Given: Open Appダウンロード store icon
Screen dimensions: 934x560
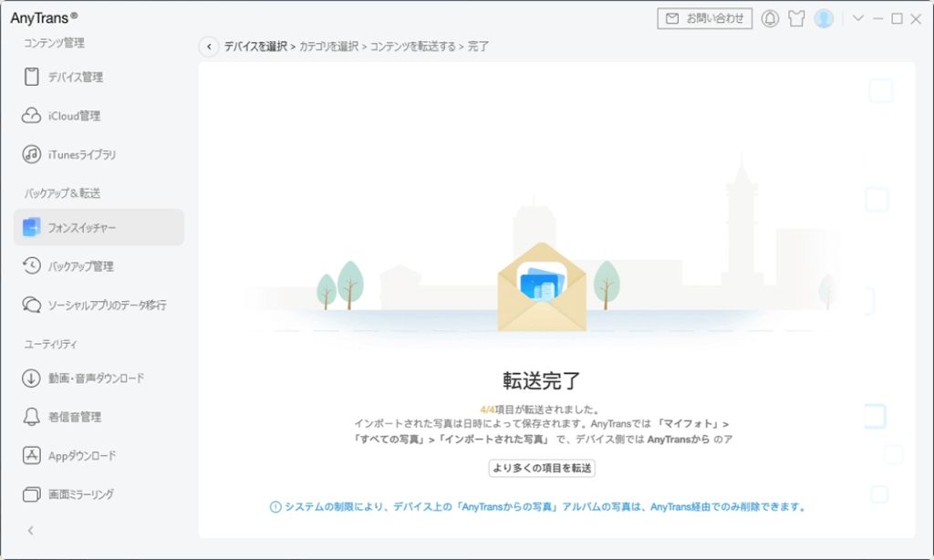Looking at the screenshot, I should pos(32,456).
